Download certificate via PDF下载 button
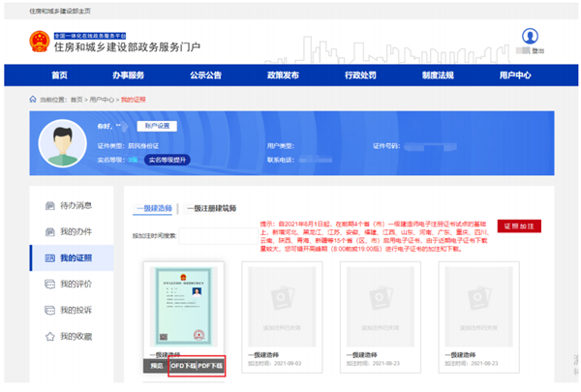 (210, 367)
